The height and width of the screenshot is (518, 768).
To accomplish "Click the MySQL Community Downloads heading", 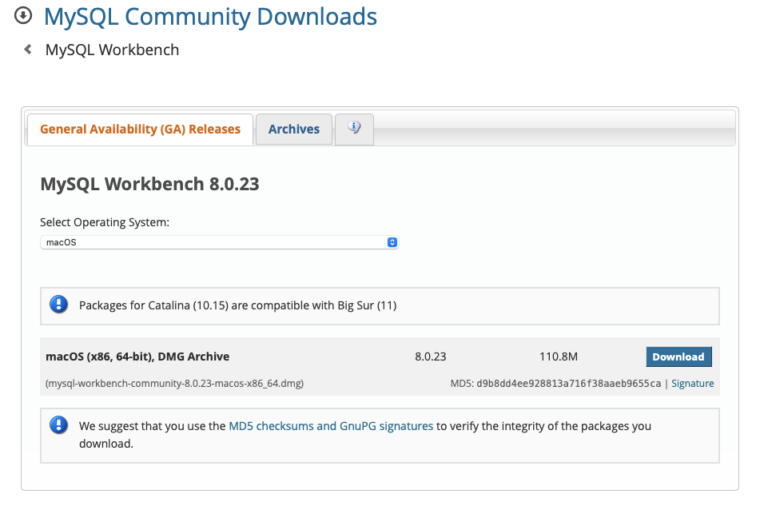I will coord(211,17).
